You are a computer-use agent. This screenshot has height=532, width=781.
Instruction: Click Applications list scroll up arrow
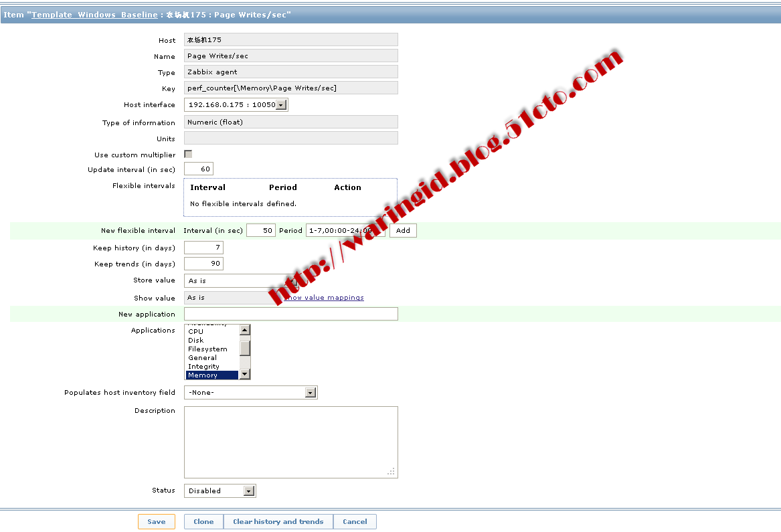pyautogui.click(x=244, y=330)
